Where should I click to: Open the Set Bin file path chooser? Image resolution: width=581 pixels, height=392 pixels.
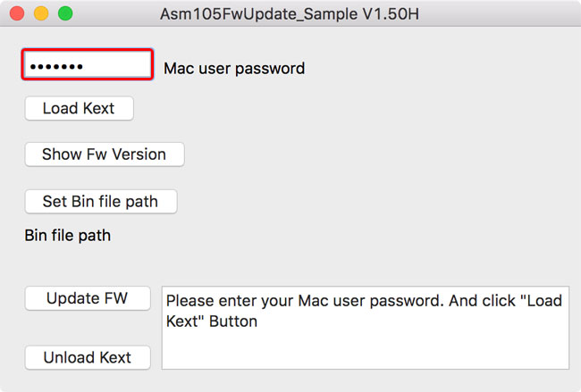100,202
